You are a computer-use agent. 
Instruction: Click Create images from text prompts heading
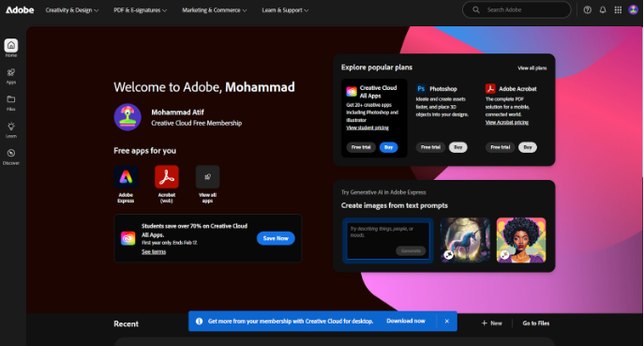(x=395, y=205)
